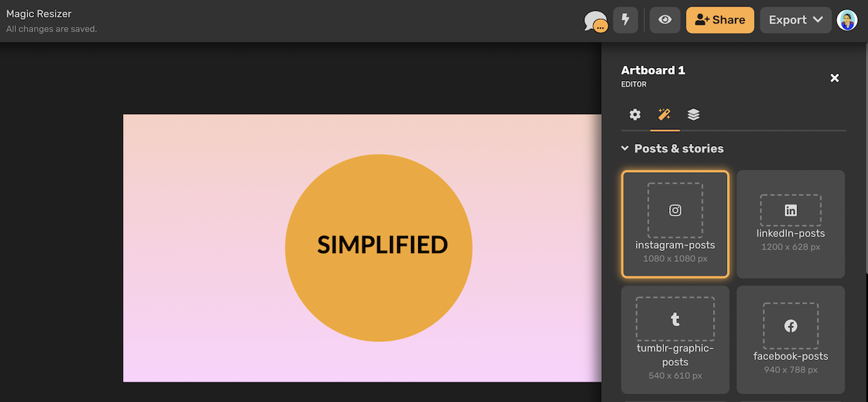This screenshot has height=402, width=868.
Task: Open the comments chat bubble icon
Action: point(595,21)
